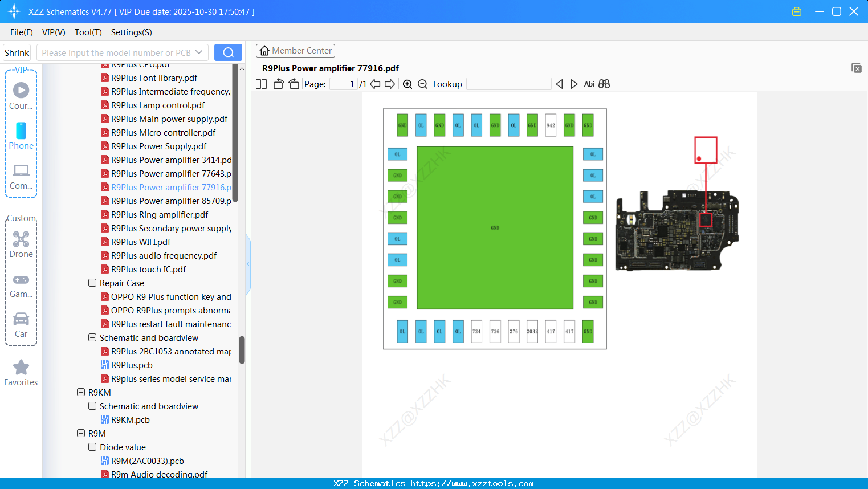
Task: Rotate the PDF page clockwise
Action: (294, 84)
